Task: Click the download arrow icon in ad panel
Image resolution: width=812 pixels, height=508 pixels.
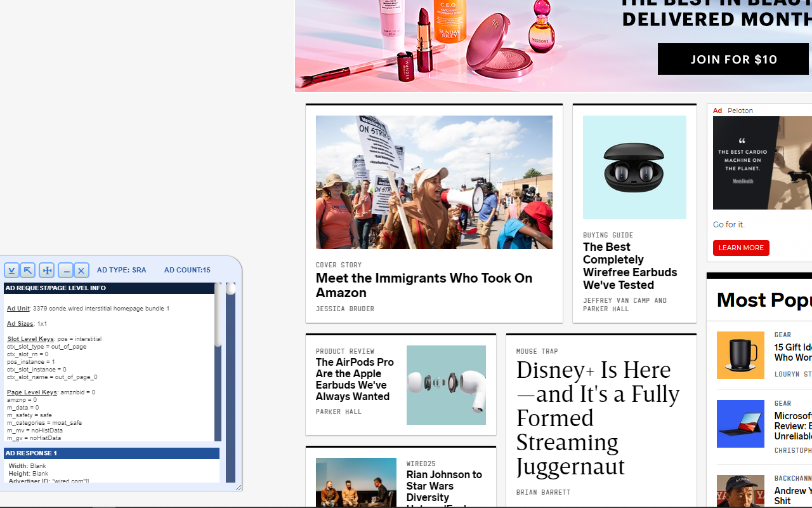Action: tap(11, 271)
